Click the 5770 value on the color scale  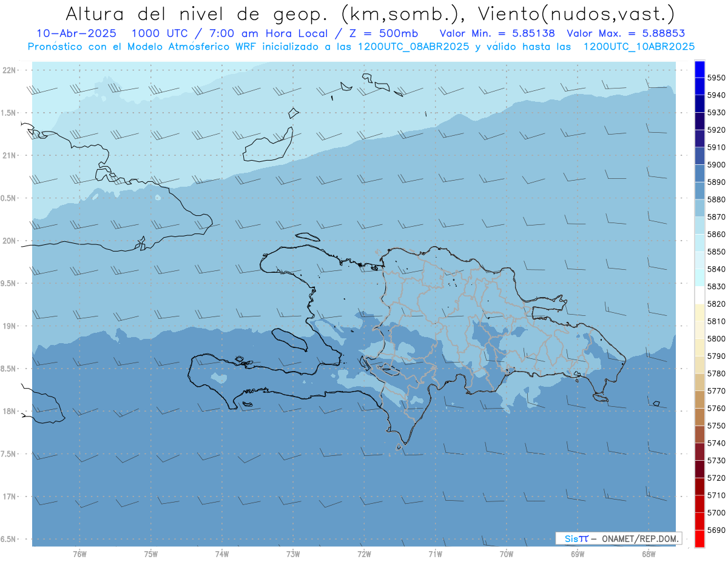click(716, 390)
